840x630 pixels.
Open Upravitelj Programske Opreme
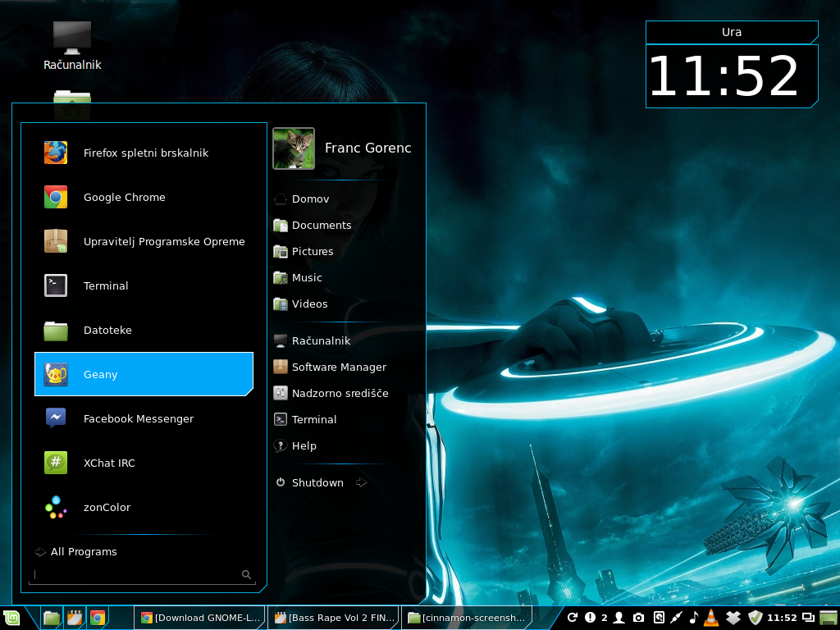(144, 242)
